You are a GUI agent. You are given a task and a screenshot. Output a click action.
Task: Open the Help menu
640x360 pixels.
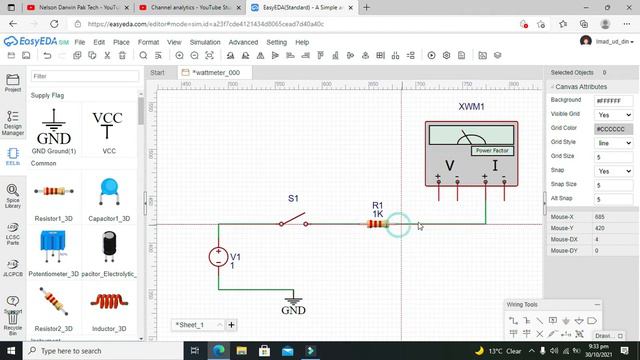302,42
